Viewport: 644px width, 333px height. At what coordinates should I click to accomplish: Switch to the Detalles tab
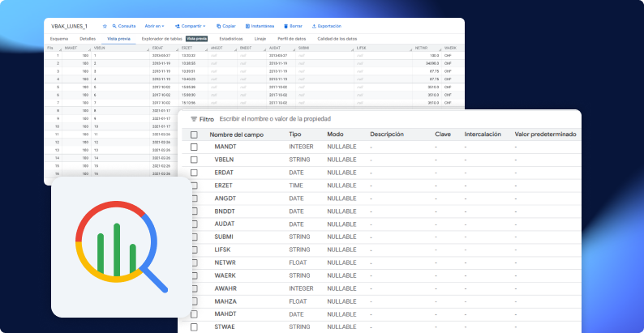coord(88,39)
